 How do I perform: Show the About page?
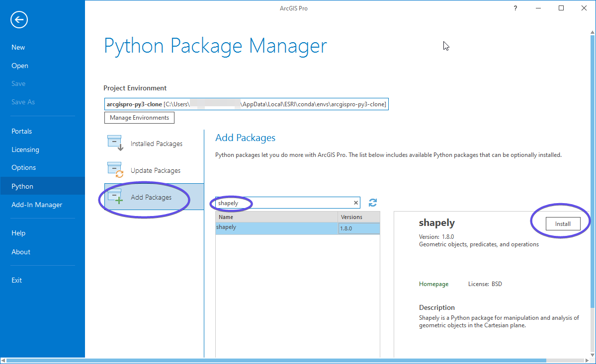21,252
